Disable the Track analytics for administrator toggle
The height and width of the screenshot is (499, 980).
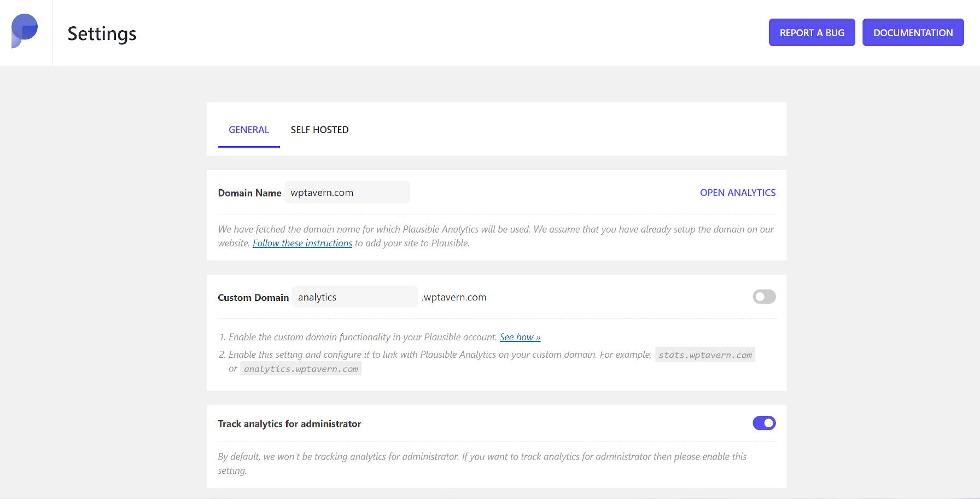tap(764, 423)
